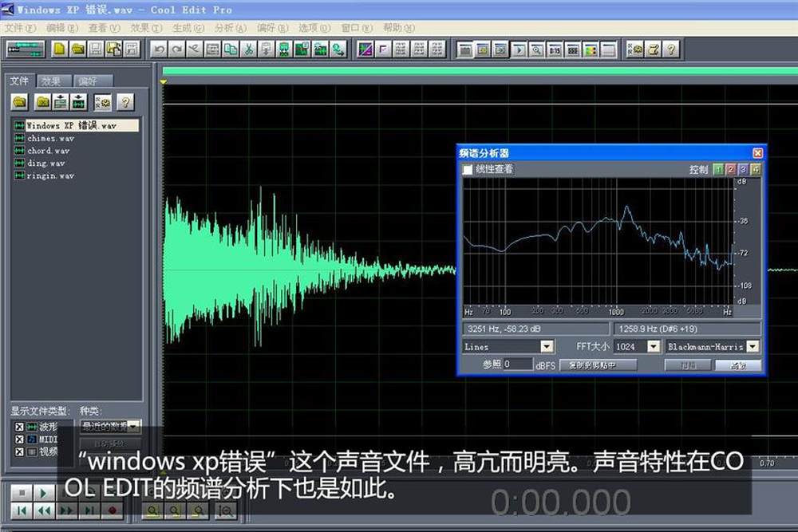Screen dimensions: 798x532
Task: Click the red control button 2 in analyzer
Action: [x=730, y=169]
